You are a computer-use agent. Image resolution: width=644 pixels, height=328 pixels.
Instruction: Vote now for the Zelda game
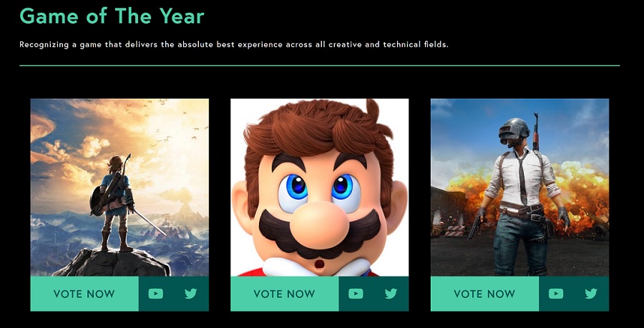point(84,294)
